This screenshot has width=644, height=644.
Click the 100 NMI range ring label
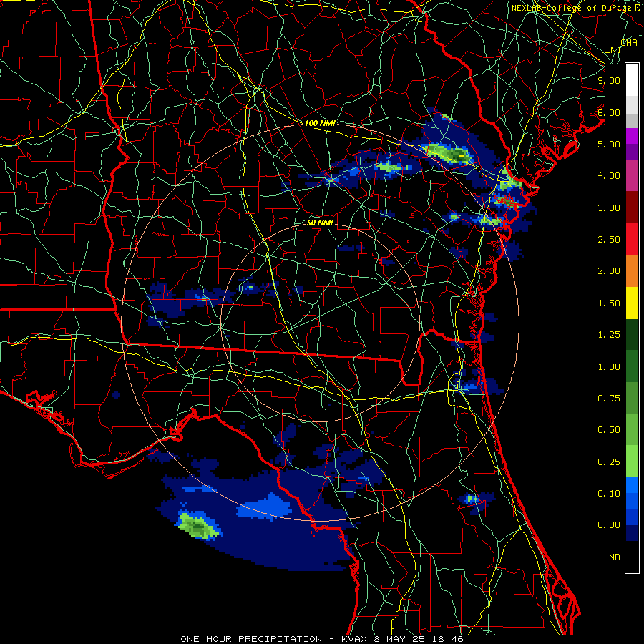[320, 123]
